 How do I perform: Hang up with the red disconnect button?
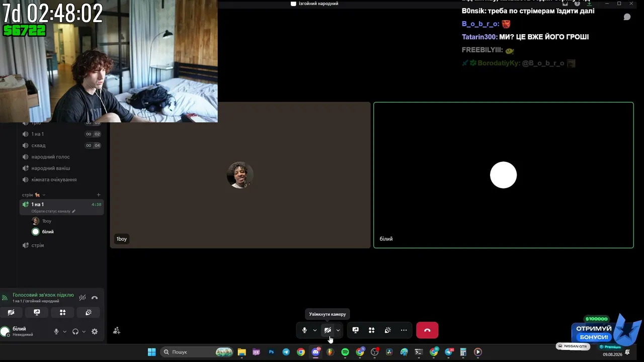pos(427,330)
